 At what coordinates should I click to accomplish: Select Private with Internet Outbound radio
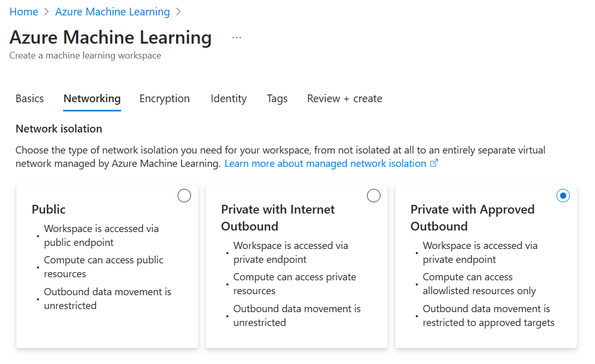(x=374, y=196)
